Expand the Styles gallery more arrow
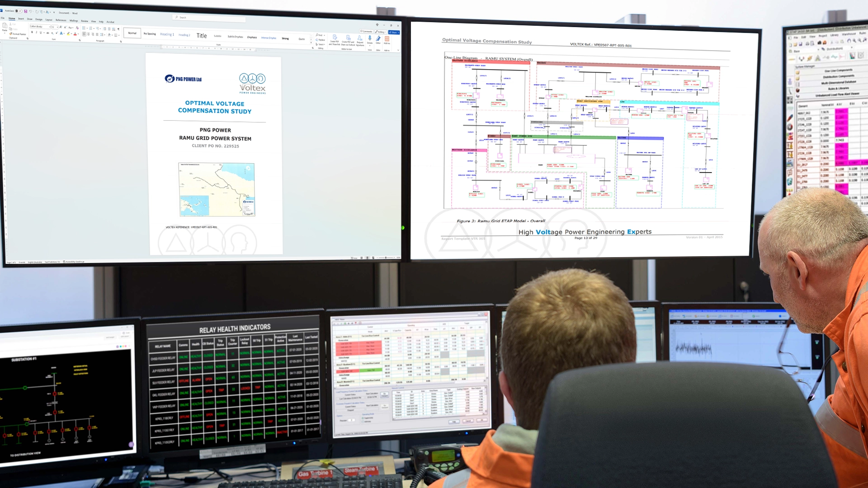 coord(311,42)
